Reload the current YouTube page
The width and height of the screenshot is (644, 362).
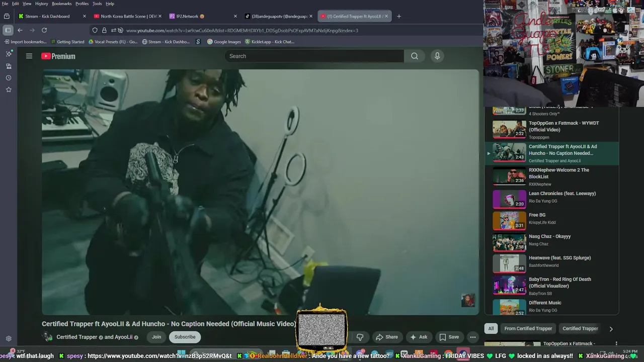pyautogui.click(x=44, y=30)
